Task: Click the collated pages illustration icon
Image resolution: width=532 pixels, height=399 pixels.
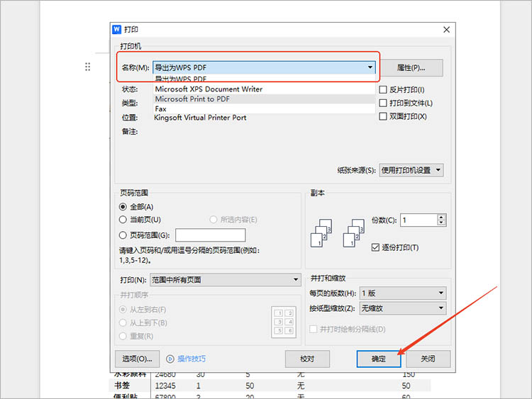Action: (321, 233)
